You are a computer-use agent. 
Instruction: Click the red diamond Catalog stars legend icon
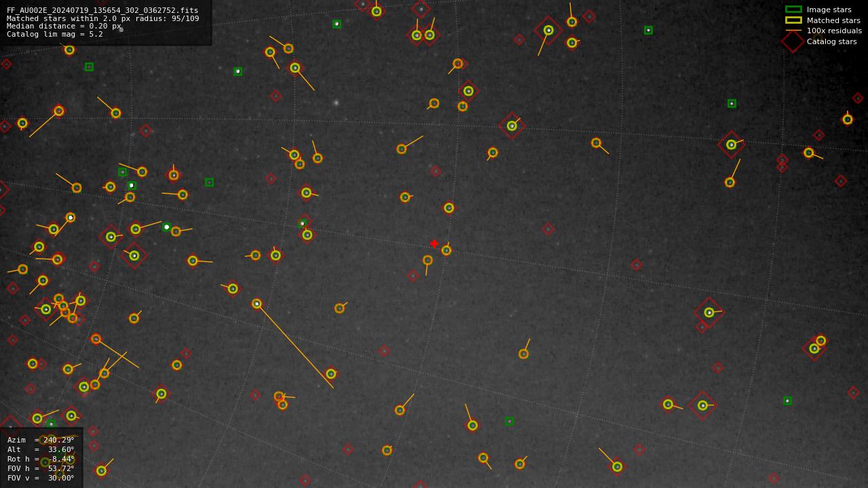pos(793,41)
